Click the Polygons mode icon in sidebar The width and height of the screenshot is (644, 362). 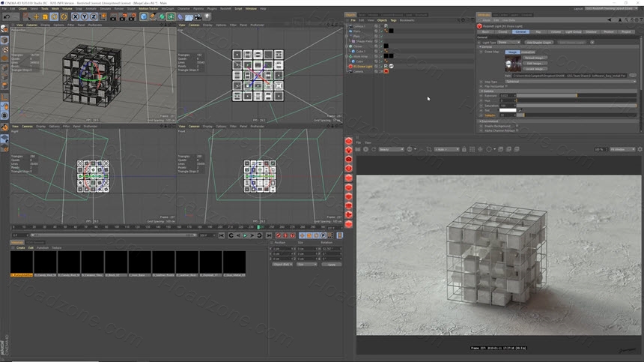[x=4, y=86]
